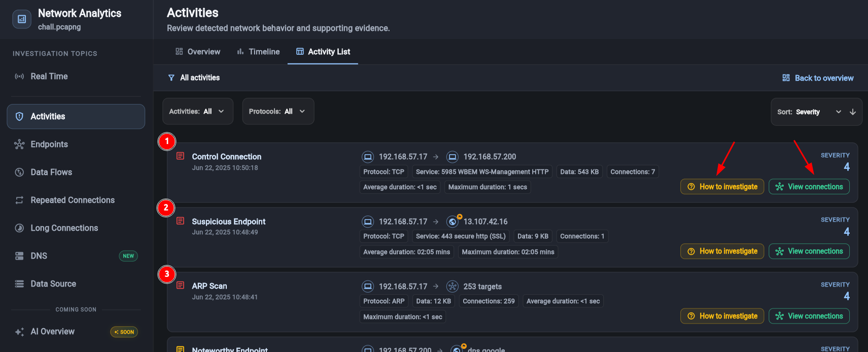The height and width of the screenshot is (352, 868).
Task: Click How to investigate for Suspicious Endpoint
Action: tap(722, 251)
